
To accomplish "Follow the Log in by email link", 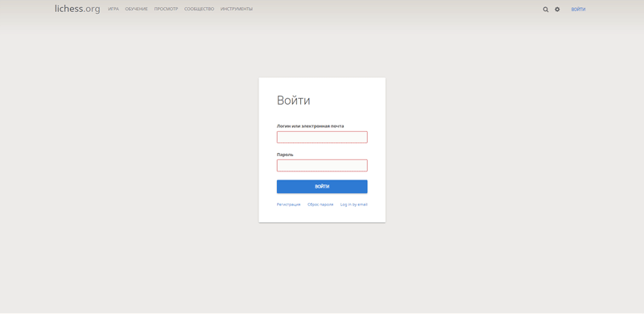I will pyautogui.click(x=353, y=205).
